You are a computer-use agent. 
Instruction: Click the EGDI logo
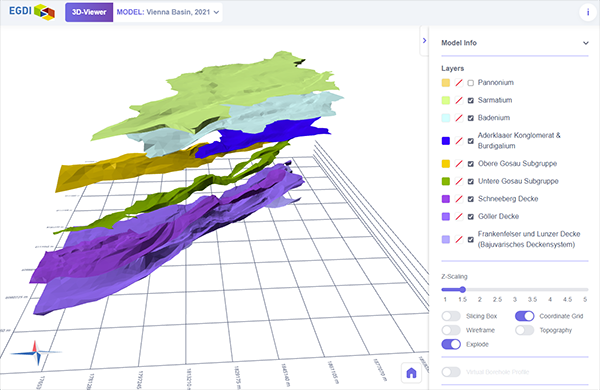point(32,12)
